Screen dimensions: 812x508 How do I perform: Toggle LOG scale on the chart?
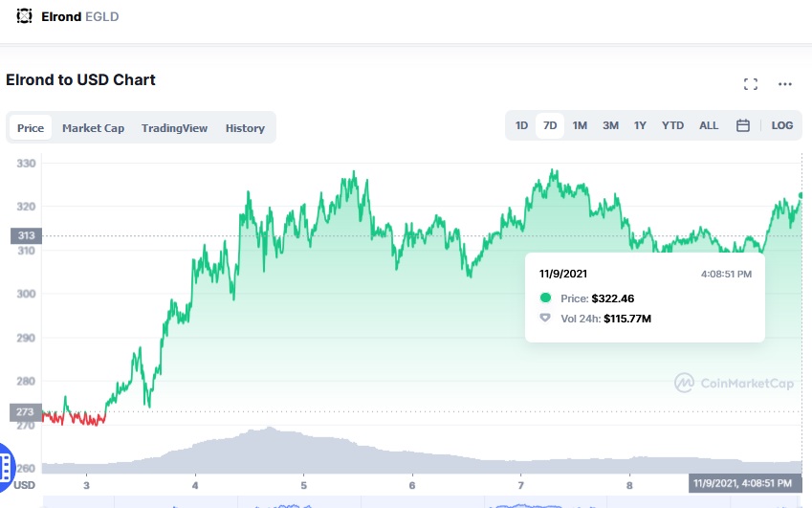coord(781,125)
